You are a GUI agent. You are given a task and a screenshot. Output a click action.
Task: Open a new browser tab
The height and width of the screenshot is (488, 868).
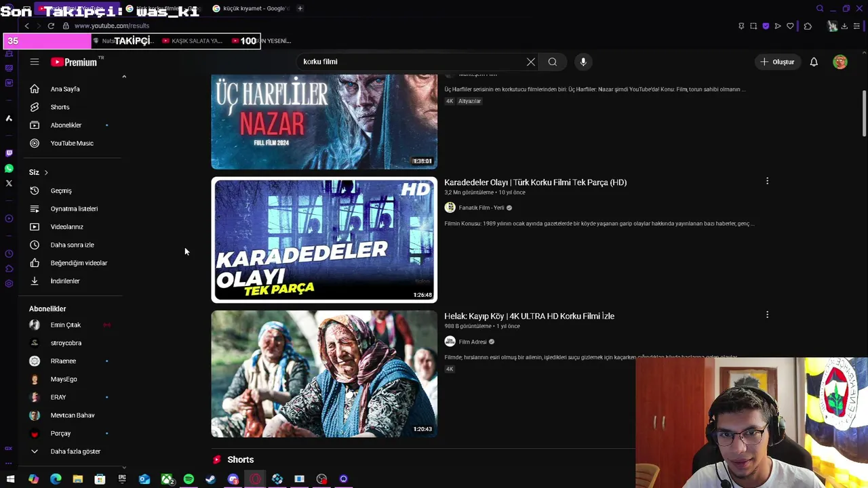click(x=300, y=8)
